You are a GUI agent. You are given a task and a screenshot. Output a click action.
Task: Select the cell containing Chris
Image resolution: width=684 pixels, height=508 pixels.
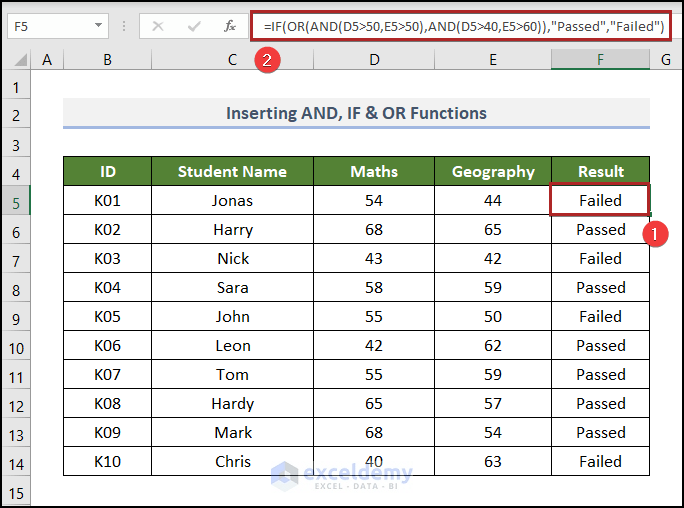pyautogui.click(x=232, y=461)
